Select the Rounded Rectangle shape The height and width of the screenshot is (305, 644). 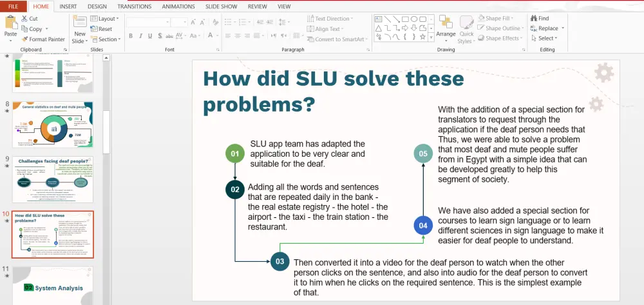point(422,19)
